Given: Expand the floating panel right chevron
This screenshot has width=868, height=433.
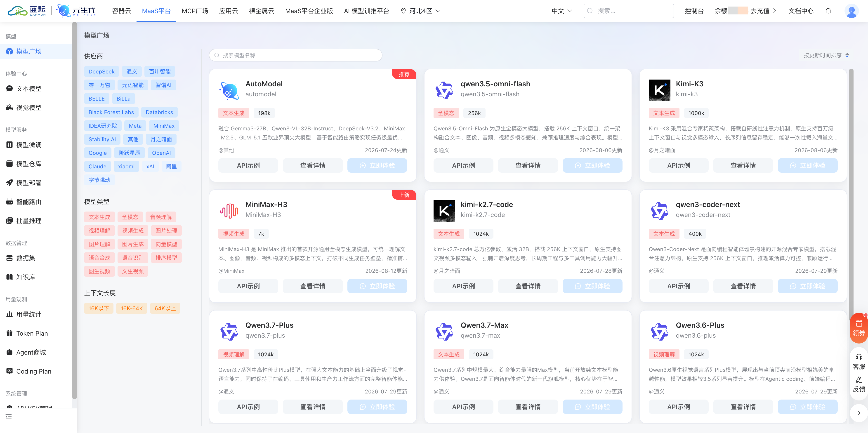Looking at the screenshot, I should point(859,413).
